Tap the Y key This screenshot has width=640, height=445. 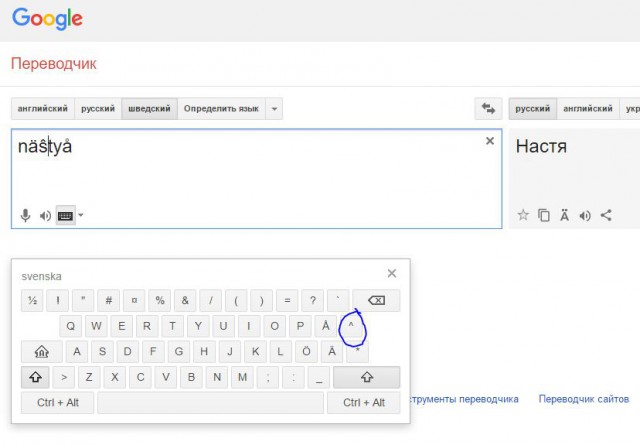coord(198,326)
